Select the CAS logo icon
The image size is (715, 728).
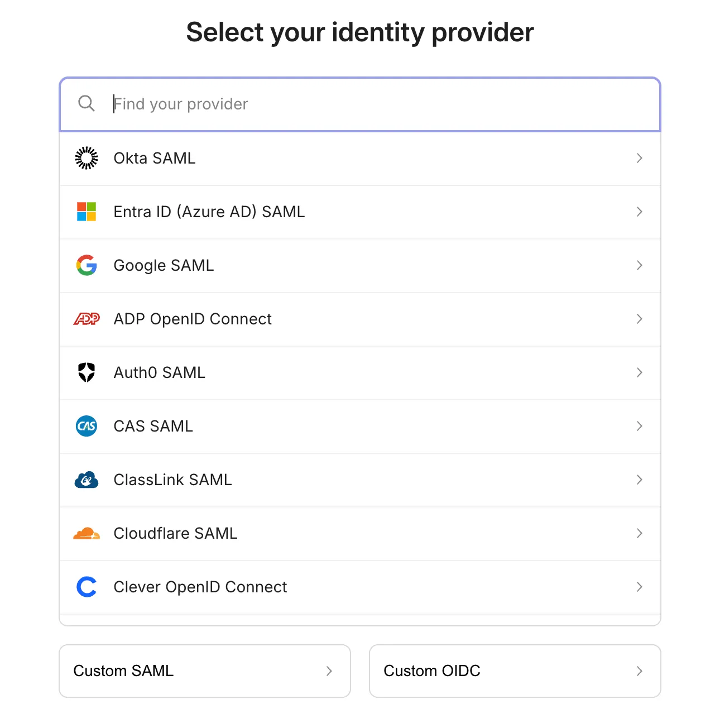click(x=87, y=426)
